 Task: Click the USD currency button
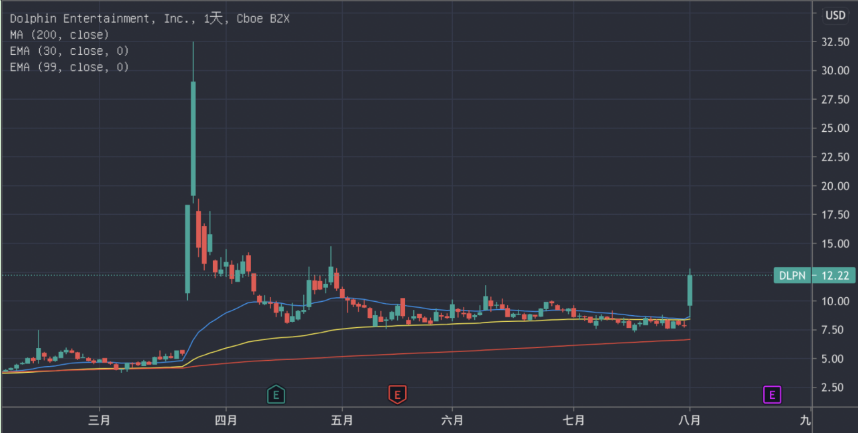click(x=835, y=15)
